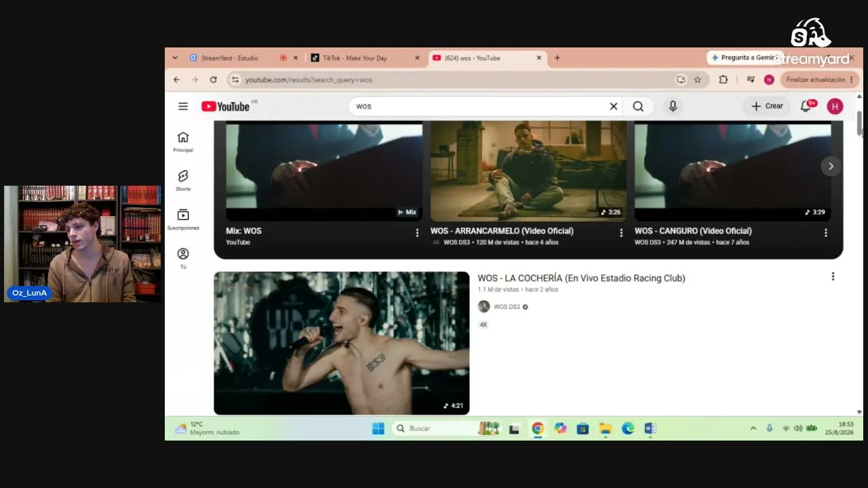The width and height of the screenshot is (868, 488).
Task: Open YouTube notifications bell
Action: pyautogui.click(x=806, y=106)
